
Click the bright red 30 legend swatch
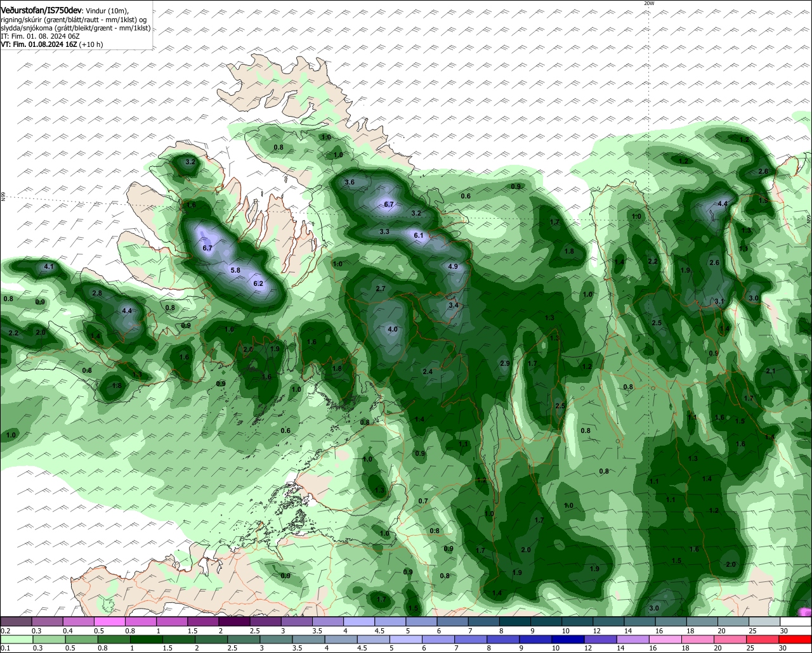(x=796, y=640)
